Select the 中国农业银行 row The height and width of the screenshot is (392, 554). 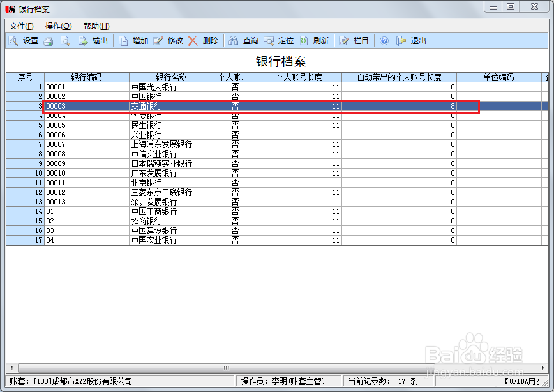[278, 239]
